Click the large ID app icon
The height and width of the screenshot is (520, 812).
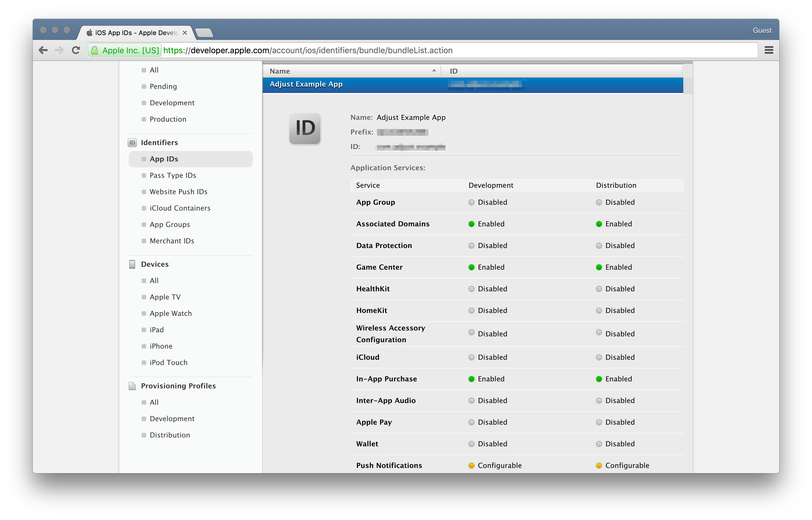(x=305, y=129)
